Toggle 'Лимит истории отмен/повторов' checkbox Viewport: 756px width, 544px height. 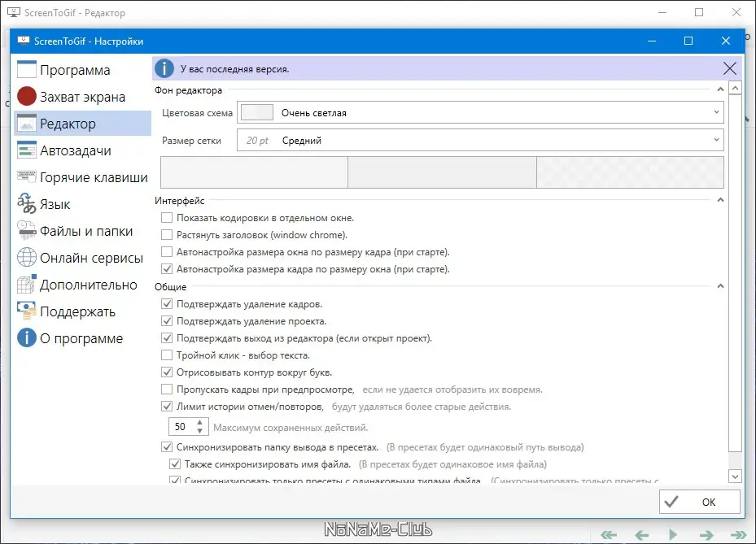point(167,407)
